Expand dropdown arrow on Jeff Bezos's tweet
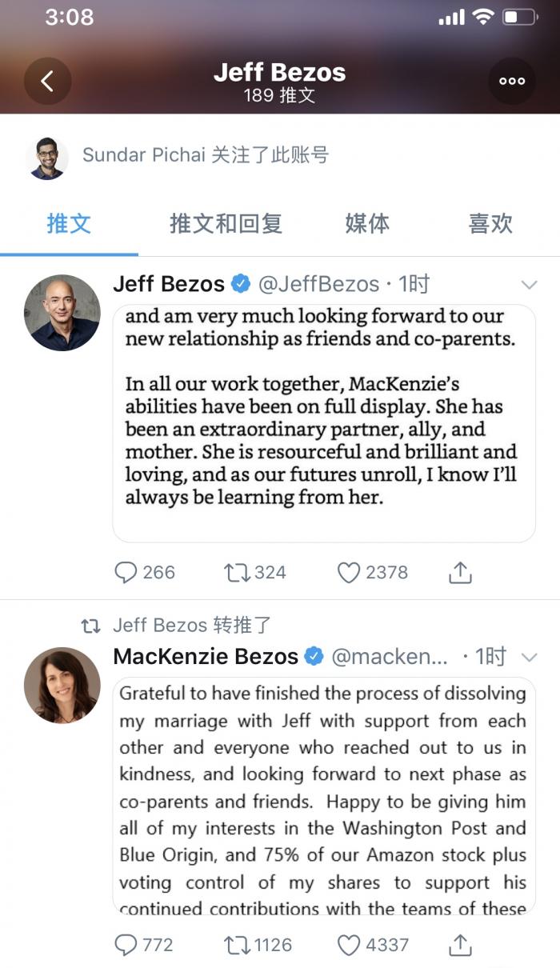 pos(529,284)
